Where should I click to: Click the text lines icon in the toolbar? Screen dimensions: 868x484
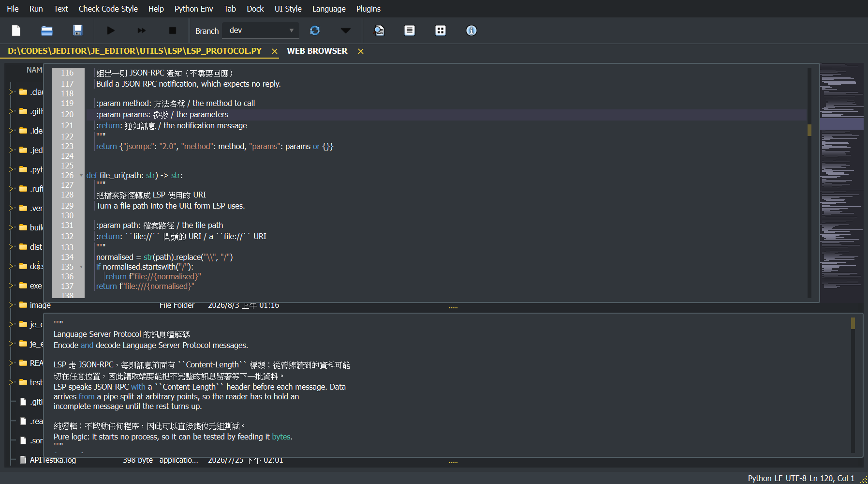point(410,30)
